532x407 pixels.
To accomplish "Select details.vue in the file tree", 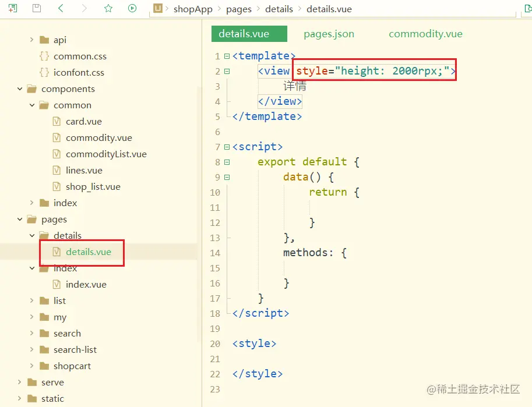I will (89, 252).
